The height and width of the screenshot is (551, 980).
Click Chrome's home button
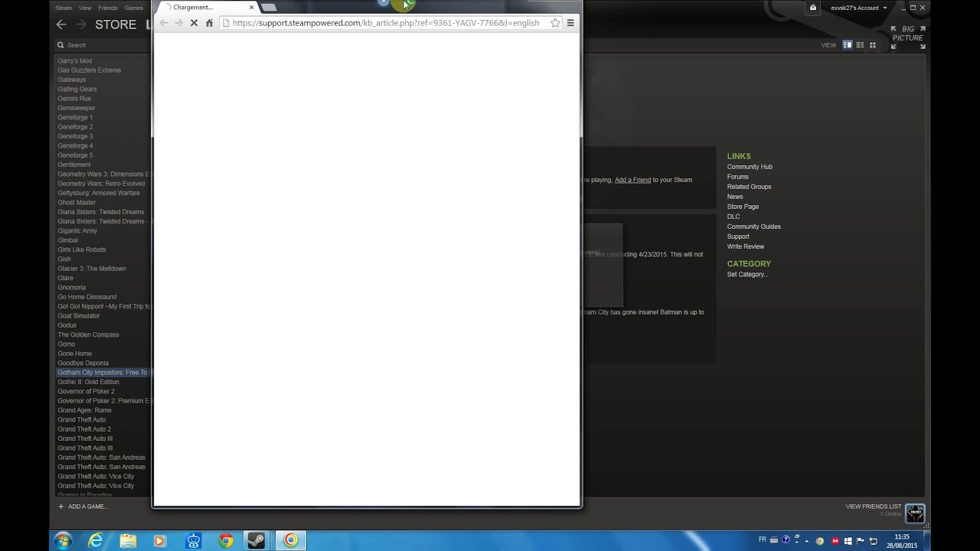tap(209, 23)
